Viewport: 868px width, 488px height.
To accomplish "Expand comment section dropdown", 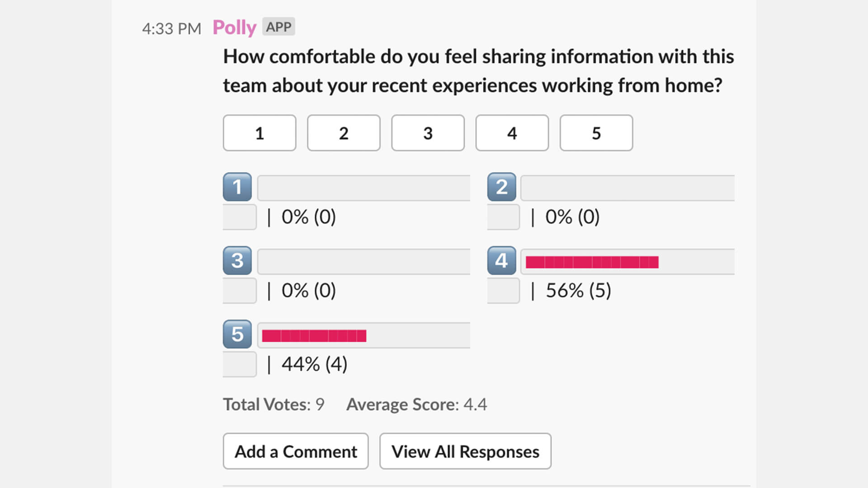I will click(x=295, y=451).
